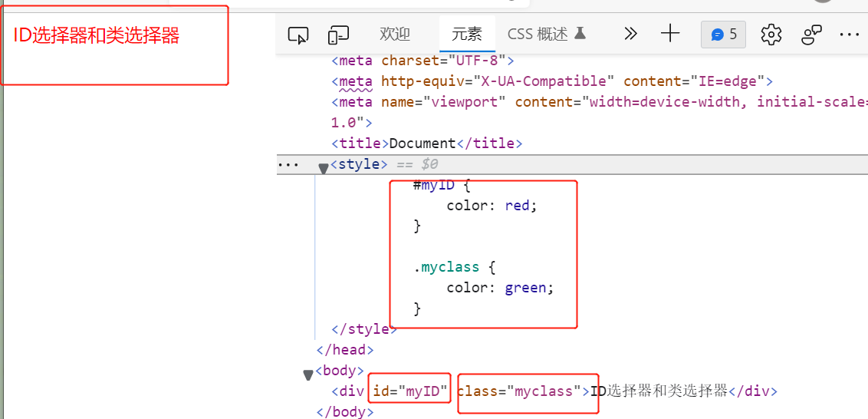
Task: Select the title Document line
Action: [427, 144]
